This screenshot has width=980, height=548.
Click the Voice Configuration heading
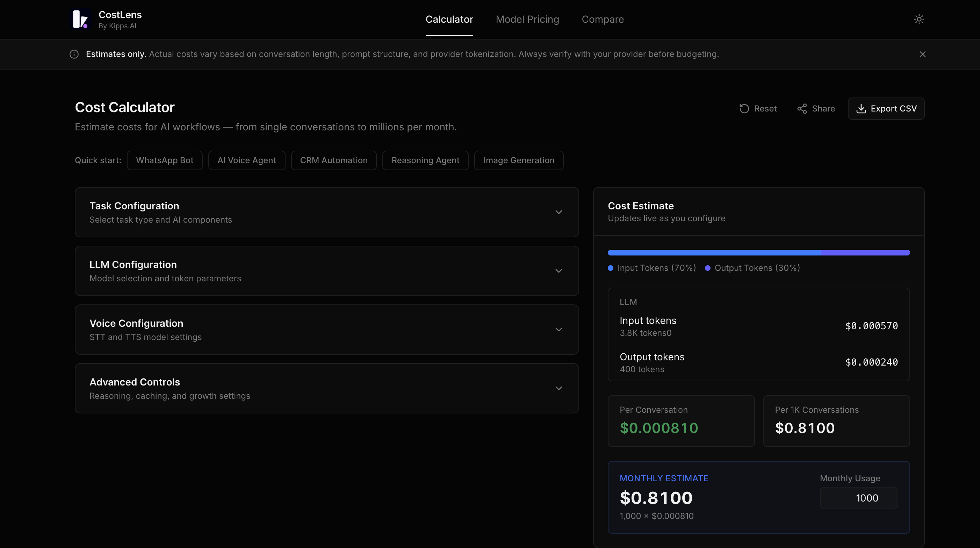click(136, 323)
